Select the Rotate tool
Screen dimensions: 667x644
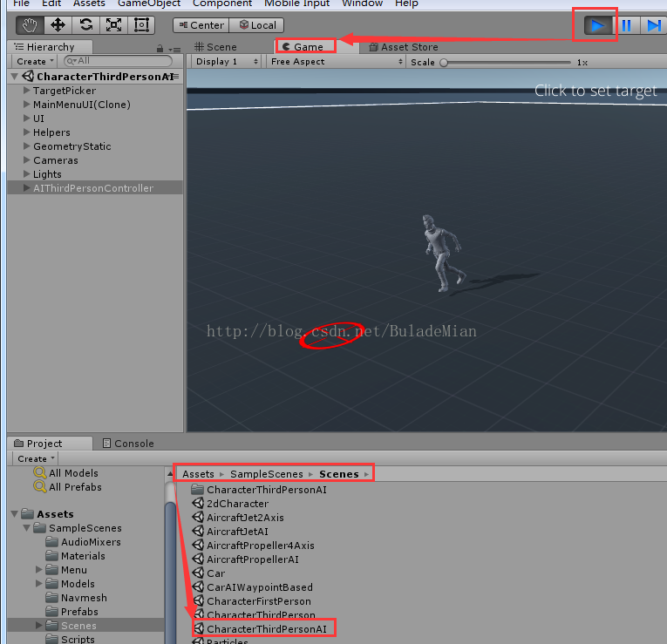[x=86, y=25]
